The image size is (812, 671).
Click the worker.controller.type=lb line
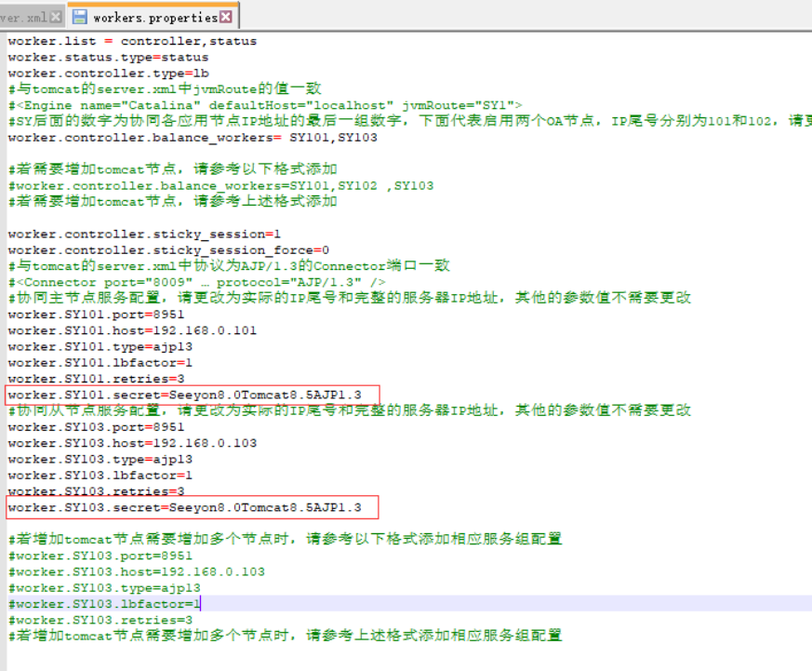click(x=95, y=73)
